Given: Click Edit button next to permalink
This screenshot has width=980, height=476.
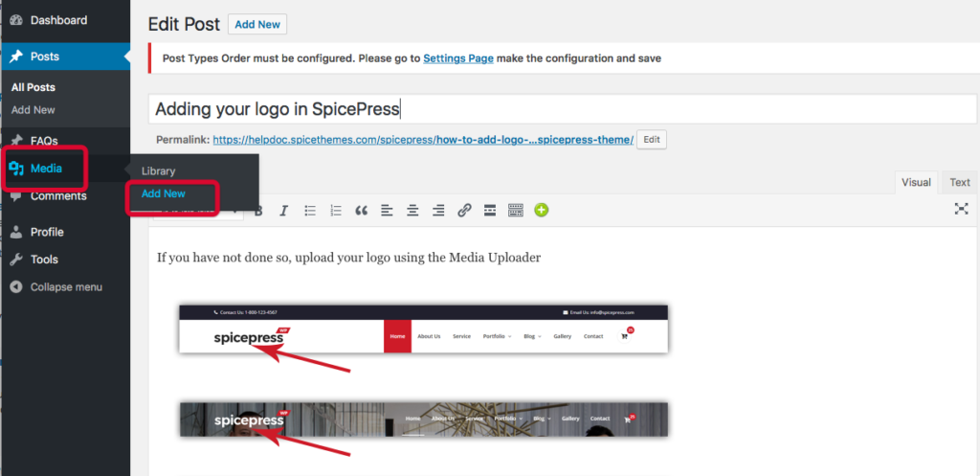Looking at the screenshot, I should [651, 140].
